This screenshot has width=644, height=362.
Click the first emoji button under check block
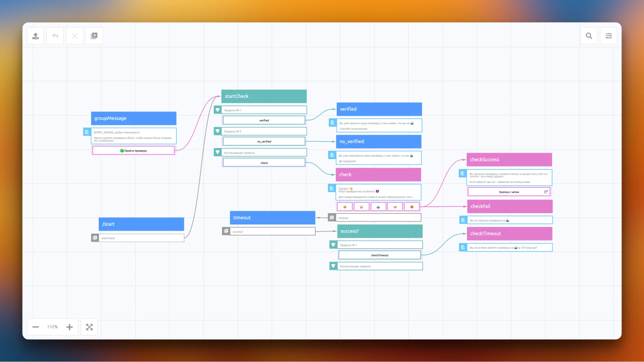345,207
